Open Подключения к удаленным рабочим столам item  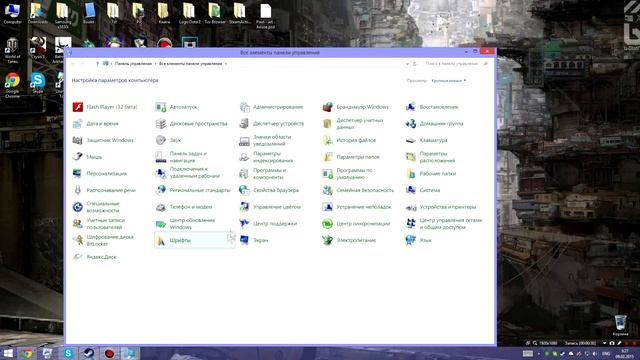[x=188, y=174]
